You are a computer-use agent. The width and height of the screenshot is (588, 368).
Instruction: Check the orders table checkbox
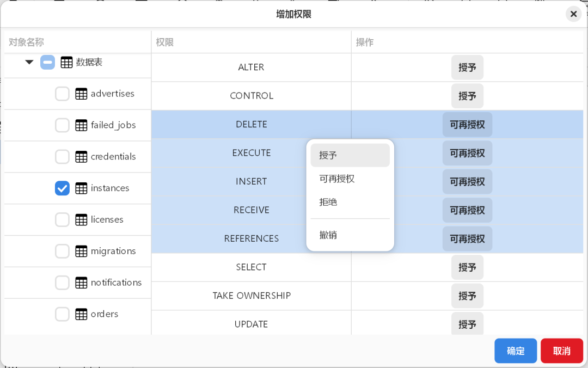pyautogui.click(x=62, y=314)
